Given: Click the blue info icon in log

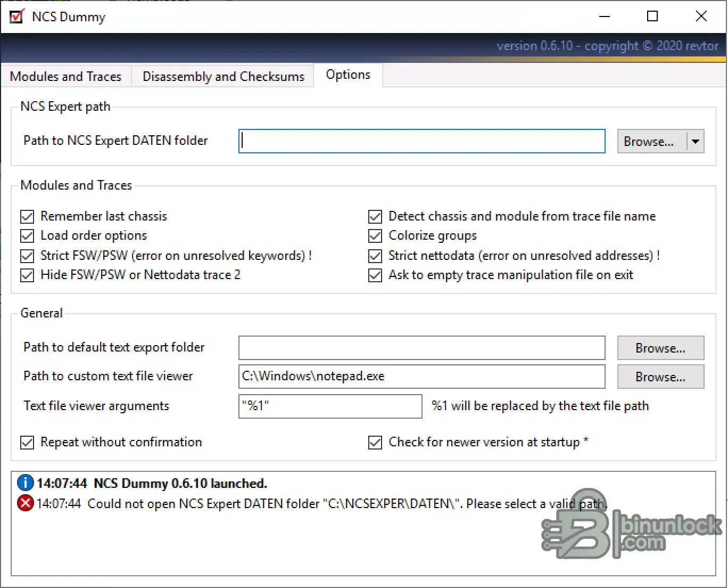Looking at the screenshot, I should 26,483.
